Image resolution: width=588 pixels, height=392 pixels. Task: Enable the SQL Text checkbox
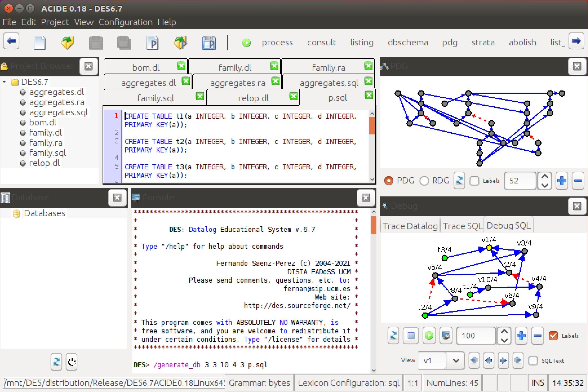533,361
